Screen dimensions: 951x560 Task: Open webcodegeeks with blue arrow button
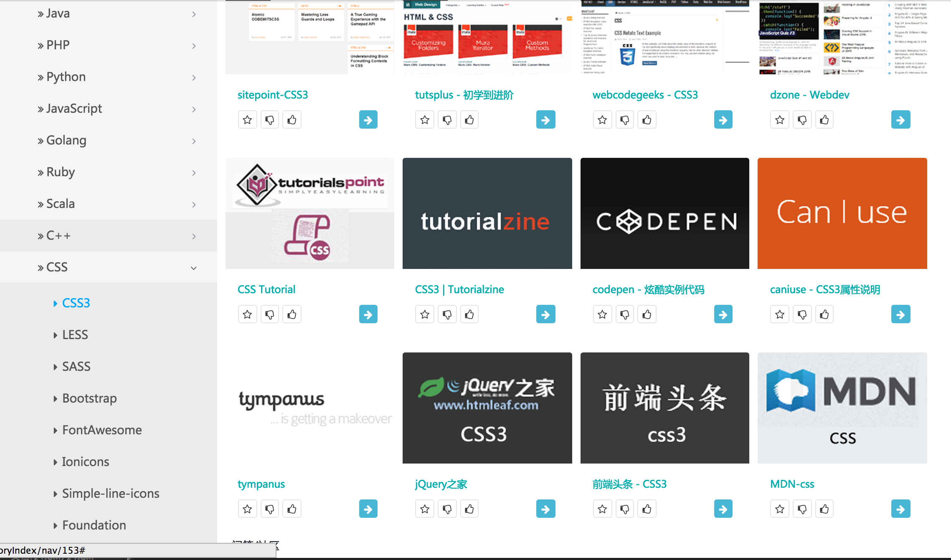coord(723,120)
